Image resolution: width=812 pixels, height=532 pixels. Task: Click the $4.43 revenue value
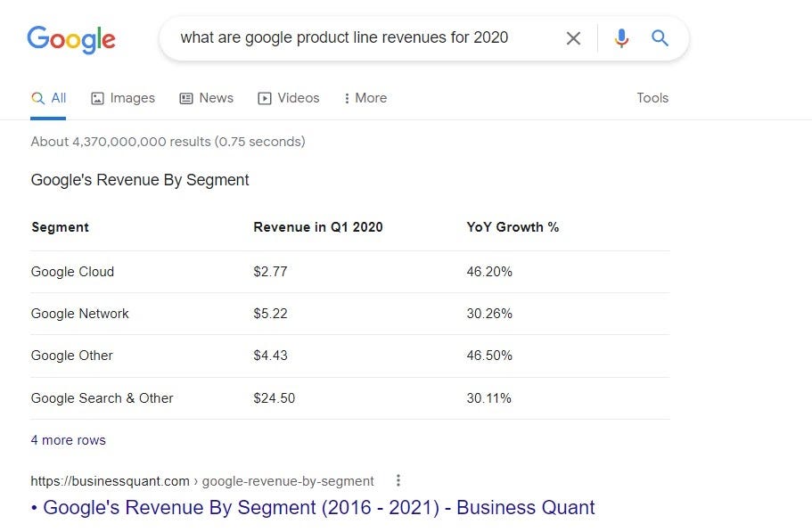point(270,356)
